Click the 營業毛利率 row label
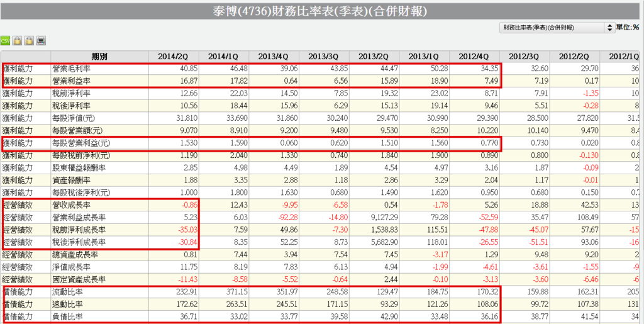Viewport: 644px width, 324px height. coord(70,69)
